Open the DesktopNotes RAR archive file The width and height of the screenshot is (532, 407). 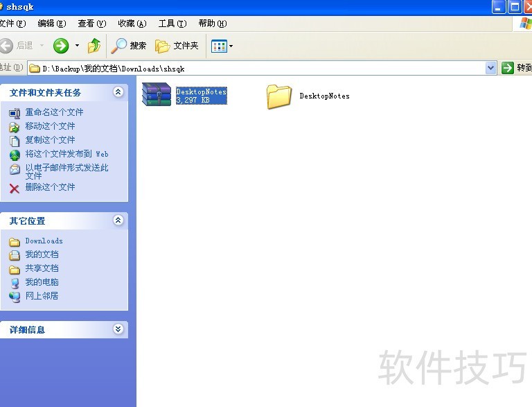(157, 94)
